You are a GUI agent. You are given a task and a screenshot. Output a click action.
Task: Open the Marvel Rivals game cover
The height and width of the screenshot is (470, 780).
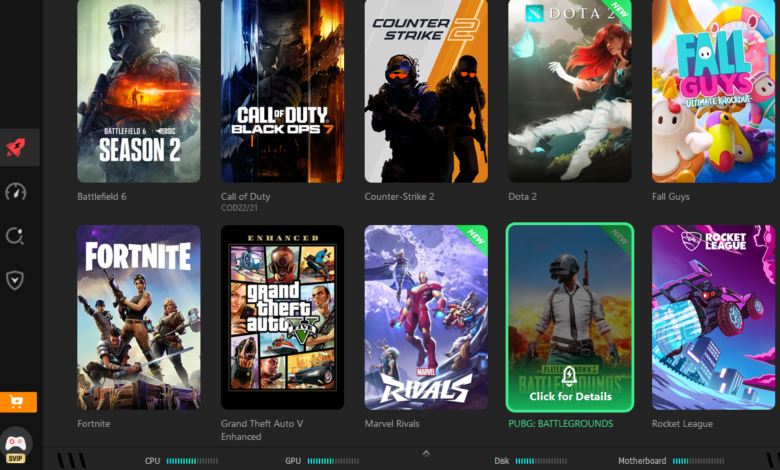[x=426, y=317]
